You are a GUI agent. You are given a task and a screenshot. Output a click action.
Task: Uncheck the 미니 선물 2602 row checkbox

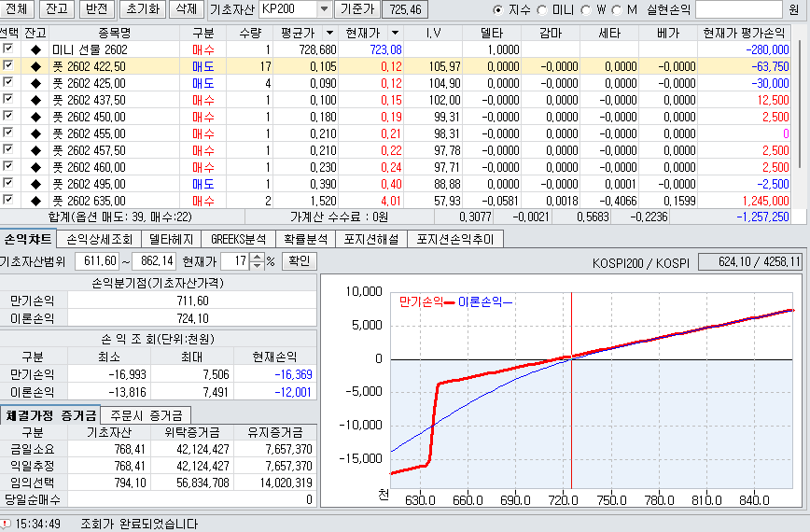coord(7,49)
